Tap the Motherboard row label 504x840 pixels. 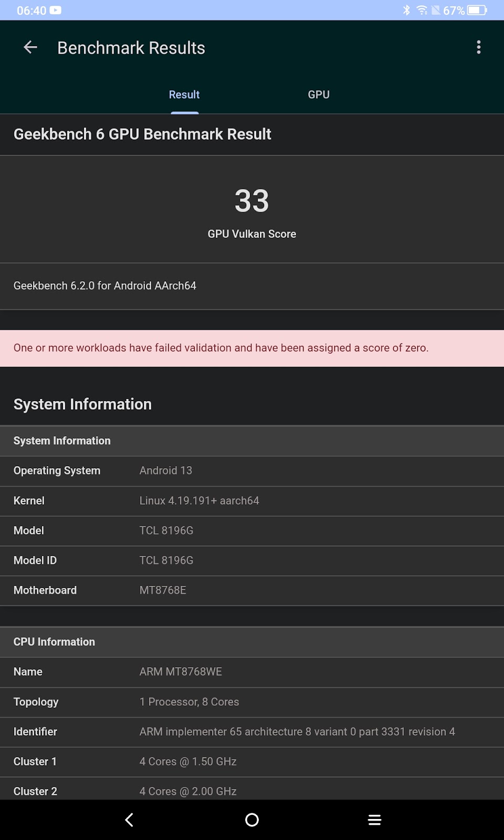[x=45, y=591]
